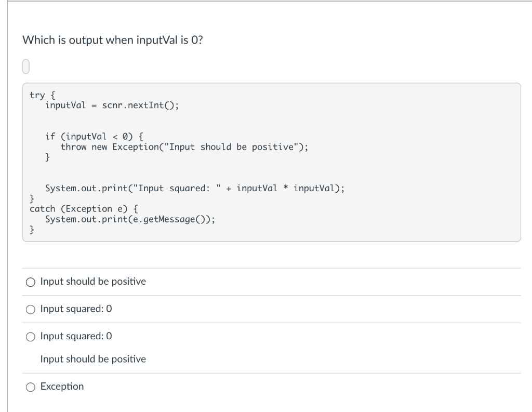Select the first option 'Input should be positive' radio button
The height and width of the screenshot is (412, 532).
31,282
